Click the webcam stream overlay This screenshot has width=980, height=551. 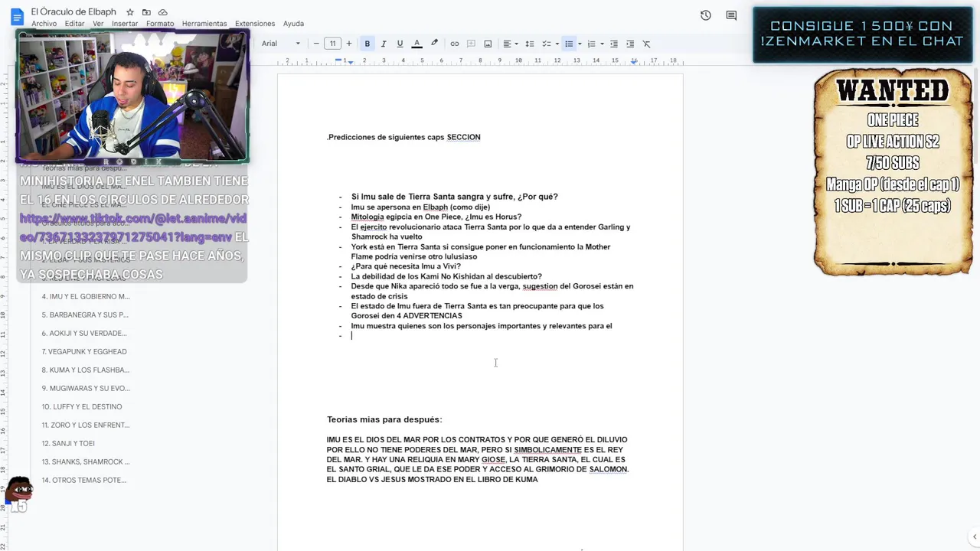click(x=133, y=95)
